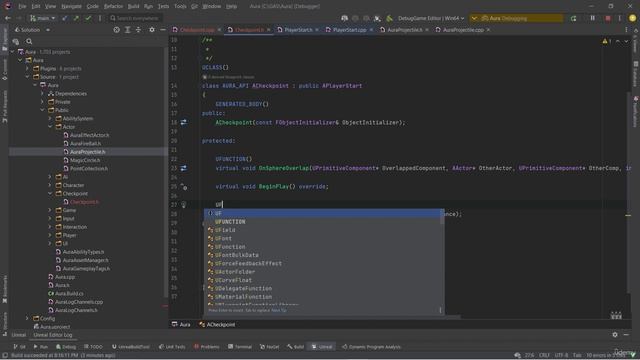Collapse the Aura solution root node
Screen dimensions: 640x360
pos(12,52)
